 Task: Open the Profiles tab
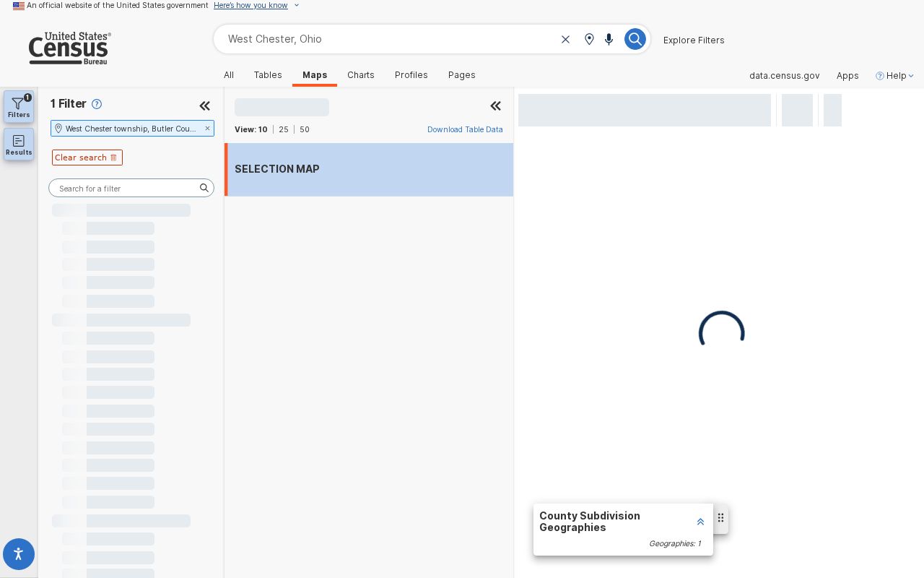[411, 75]
